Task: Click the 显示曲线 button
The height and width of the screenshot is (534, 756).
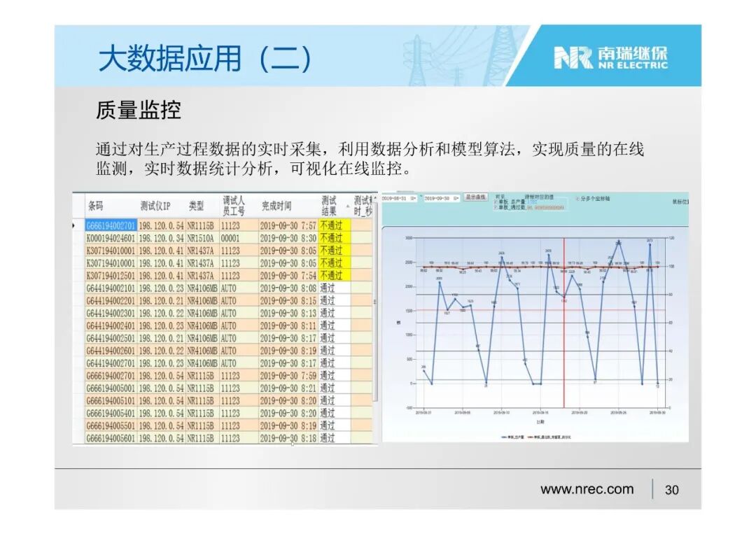Action: point(476,197)
